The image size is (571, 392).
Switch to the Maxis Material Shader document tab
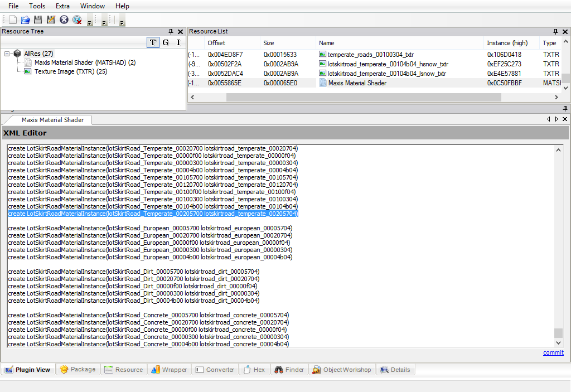coord(52,120)
